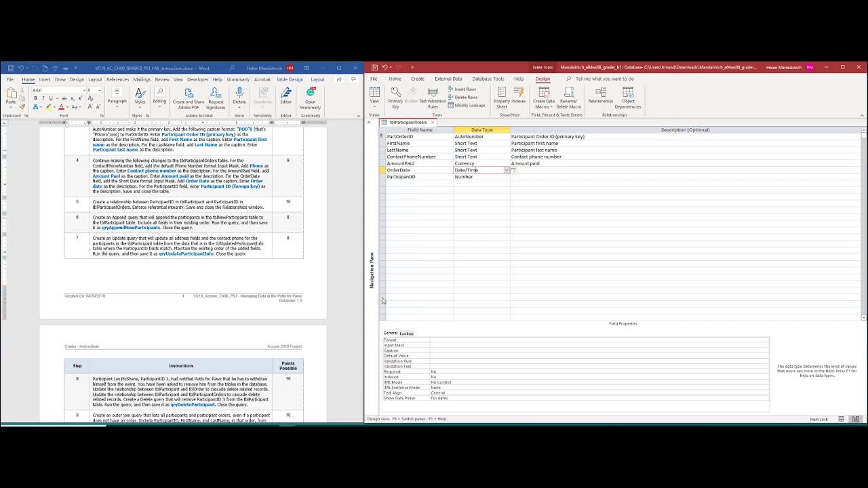
Task: Open the Property Sheet in Access
Action: pyautogui.click(x=502, y=97)
